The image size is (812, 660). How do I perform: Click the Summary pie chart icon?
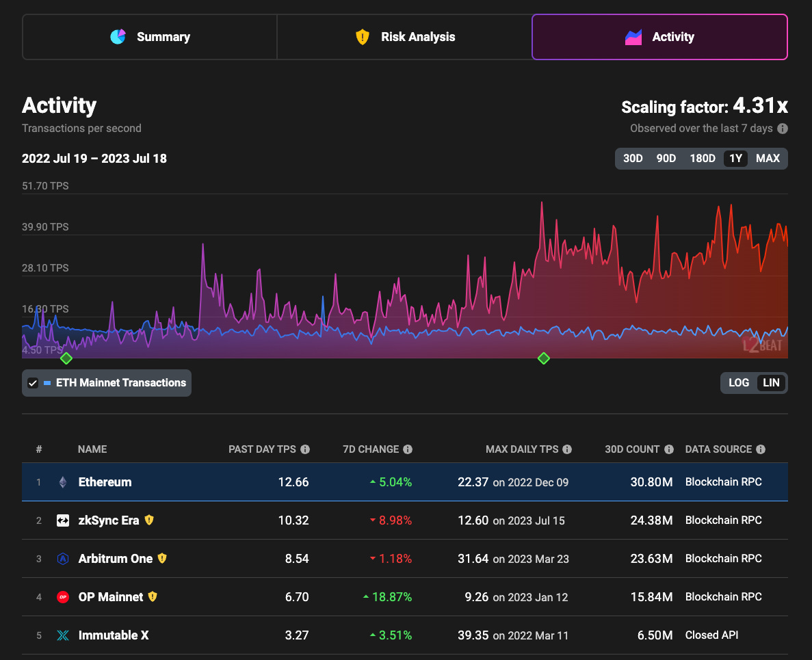pos(118,37)
